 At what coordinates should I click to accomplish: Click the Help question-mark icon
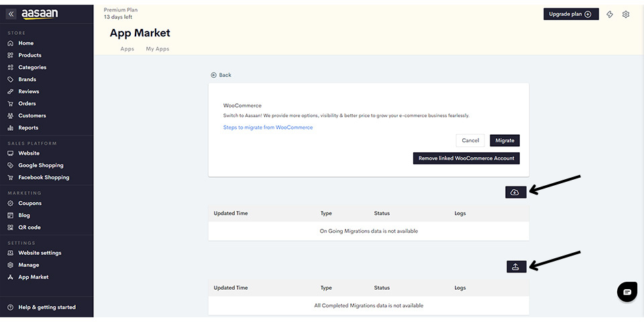pos(11,307)
